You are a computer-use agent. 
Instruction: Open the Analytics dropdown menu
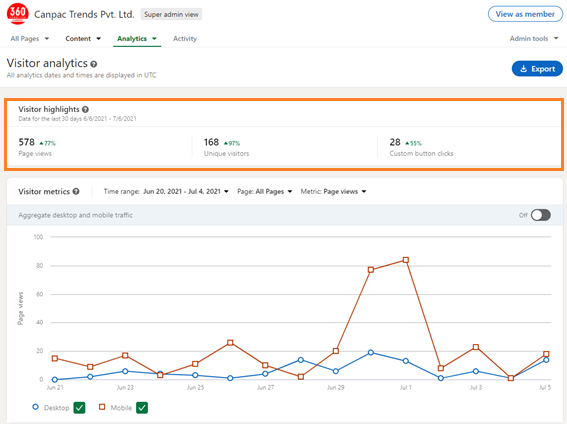137,39
